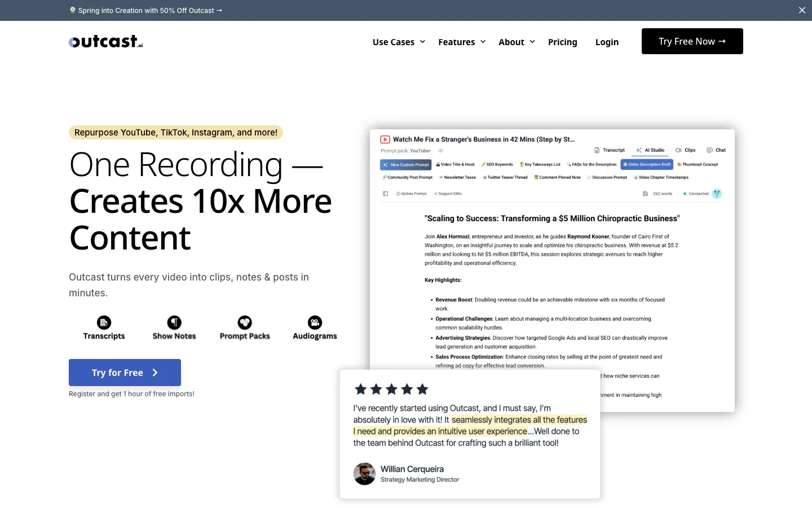Click the video title 'Watch Me Fix a Stranger's Business'
This screenshot has height=508, width=812.
484,139
